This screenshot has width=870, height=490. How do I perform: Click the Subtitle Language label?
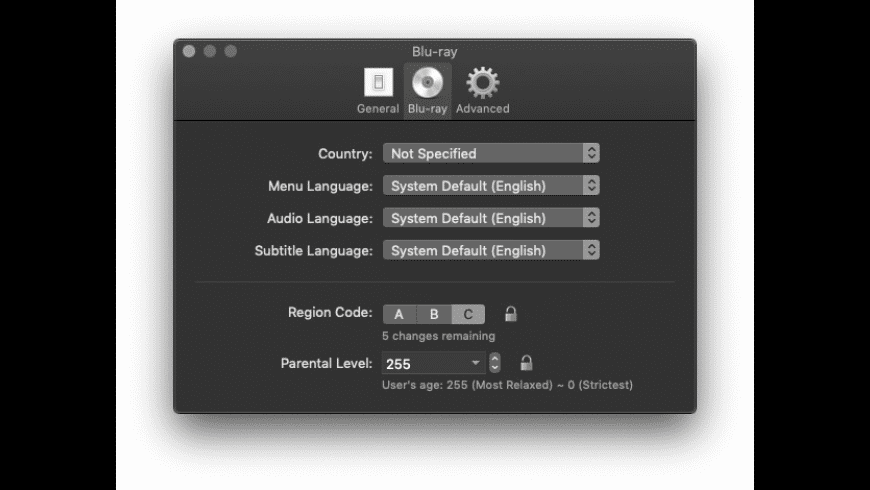pos(313,251)
